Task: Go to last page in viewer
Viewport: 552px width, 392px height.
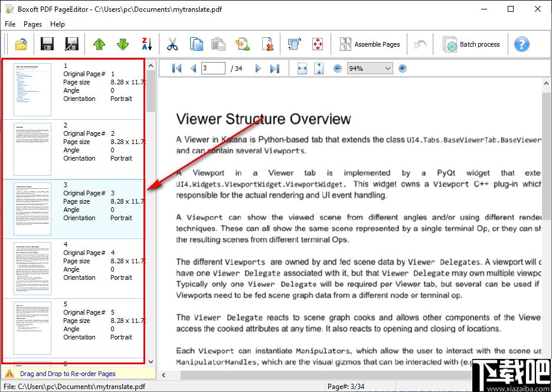Action: [275, 68]
